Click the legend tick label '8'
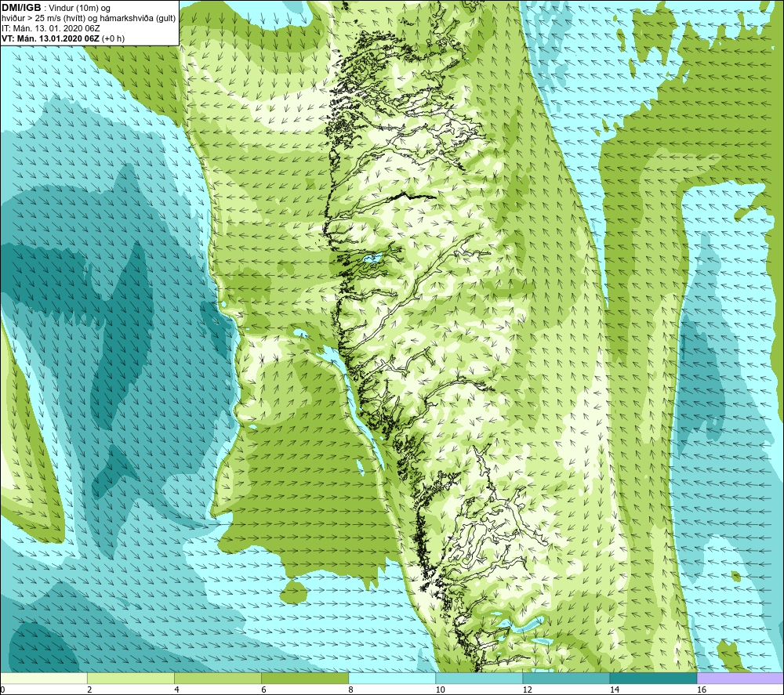Viewport: 784px width, 695px height. point(350,690)
